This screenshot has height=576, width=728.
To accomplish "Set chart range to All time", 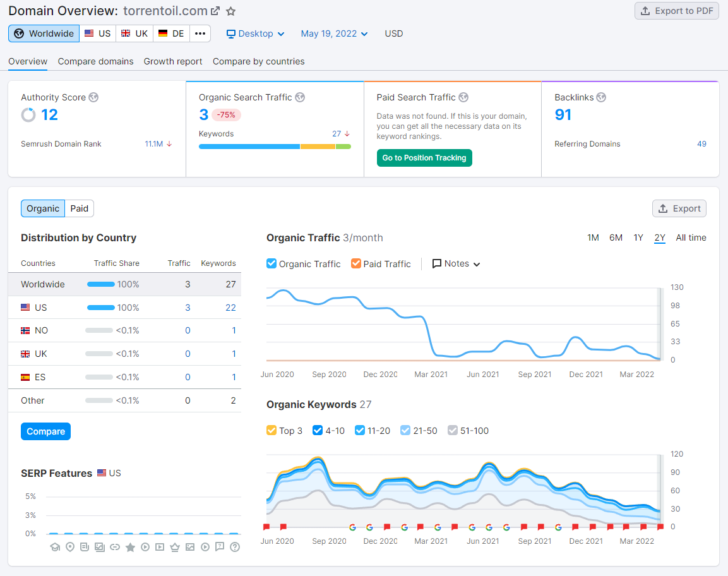I will pyautogui.click(x=691, y=237).
